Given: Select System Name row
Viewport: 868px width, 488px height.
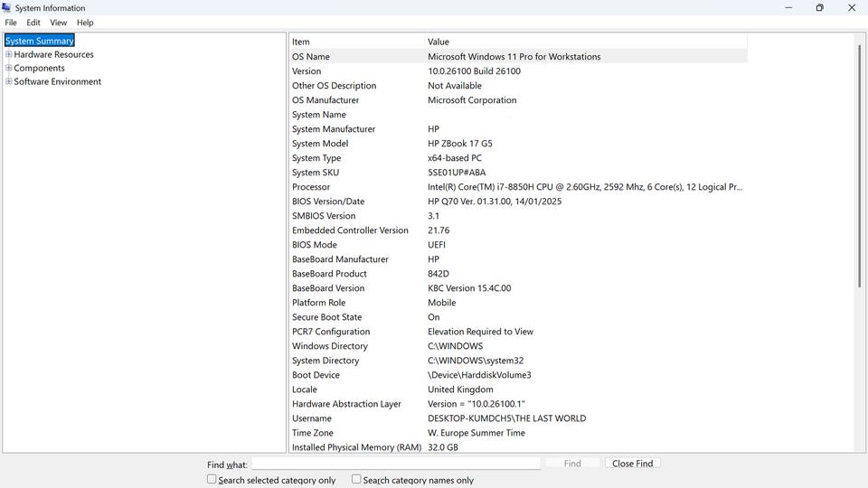Looking at the screenshot, I should click(518, 115).
